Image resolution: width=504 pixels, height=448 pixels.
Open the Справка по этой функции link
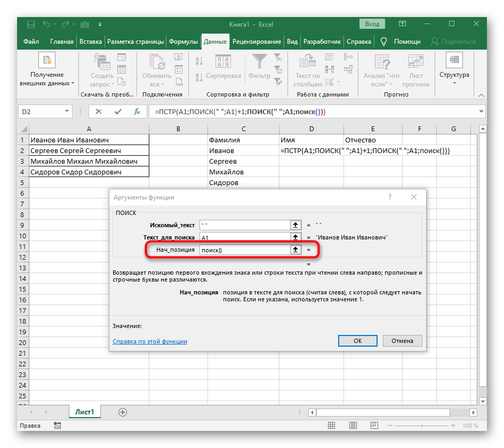(150, 341)
